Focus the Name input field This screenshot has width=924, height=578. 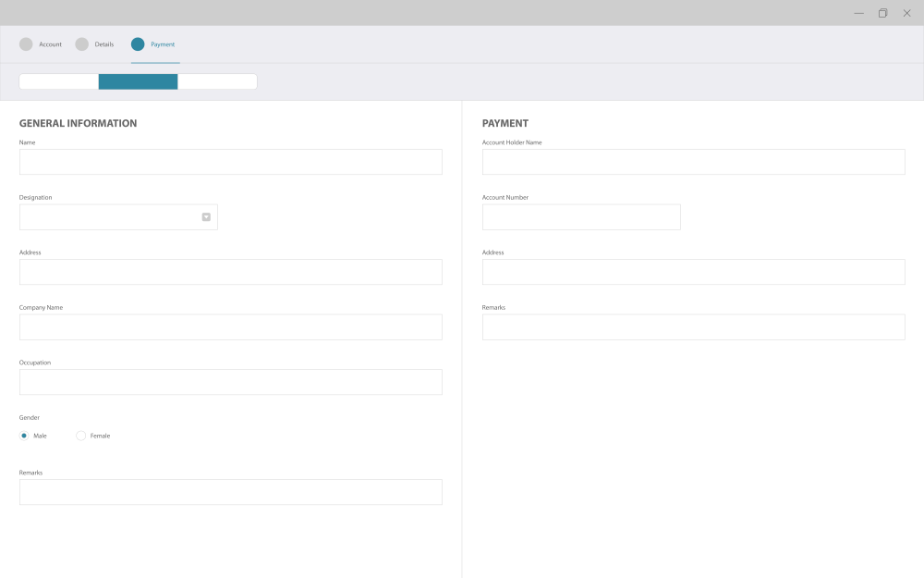pyautogui.click(x=230, y=162)
